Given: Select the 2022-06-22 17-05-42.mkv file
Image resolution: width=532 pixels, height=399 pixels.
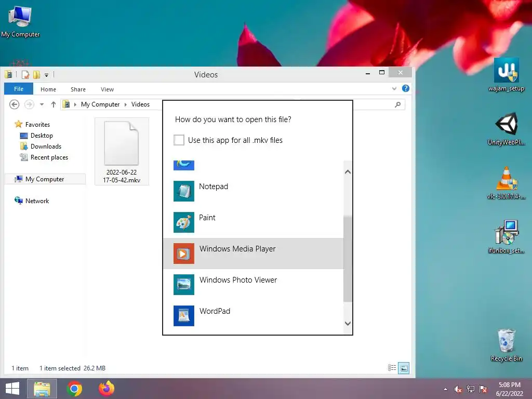Looking at the screenshot, I should [122, 152].
